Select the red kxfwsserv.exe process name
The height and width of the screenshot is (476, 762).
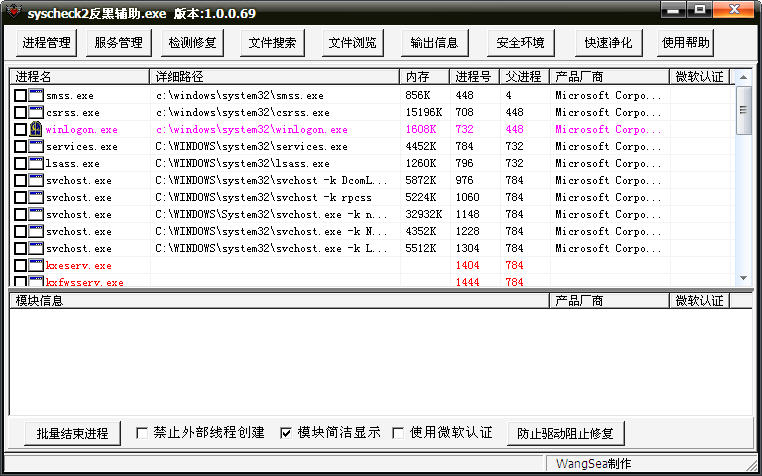(85, 282)
